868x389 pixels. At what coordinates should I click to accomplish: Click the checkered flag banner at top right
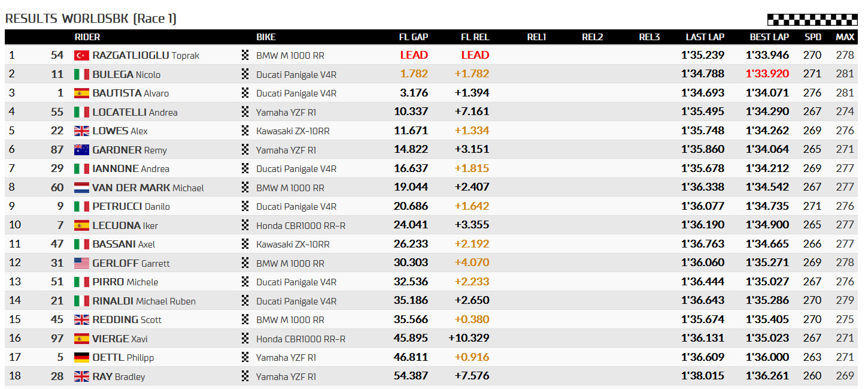[x=812, y=19]
